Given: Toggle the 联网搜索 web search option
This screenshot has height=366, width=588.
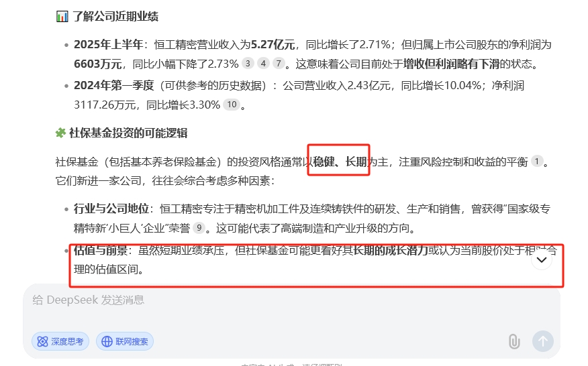Looking at the screenshot, I should coord(125,341).
